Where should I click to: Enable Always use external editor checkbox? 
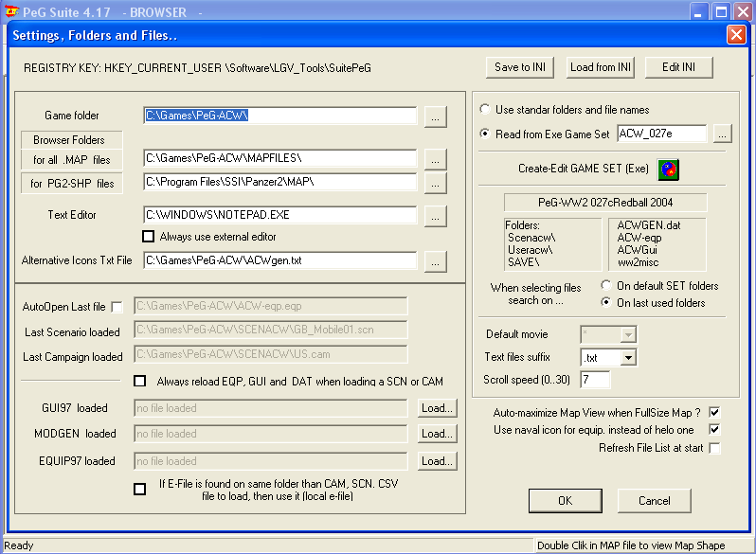click(x=148, y=236)
